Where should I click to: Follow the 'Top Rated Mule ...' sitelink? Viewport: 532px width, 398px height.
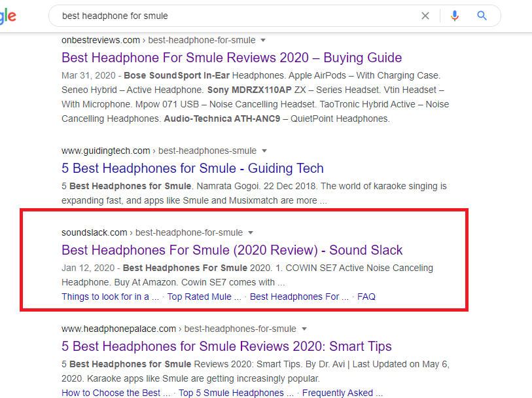204,297
